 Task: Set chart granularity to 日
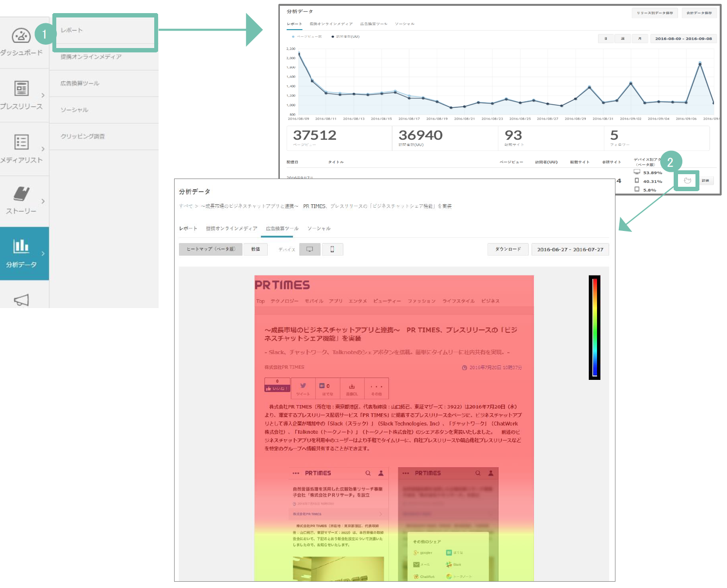click(606, 39)
